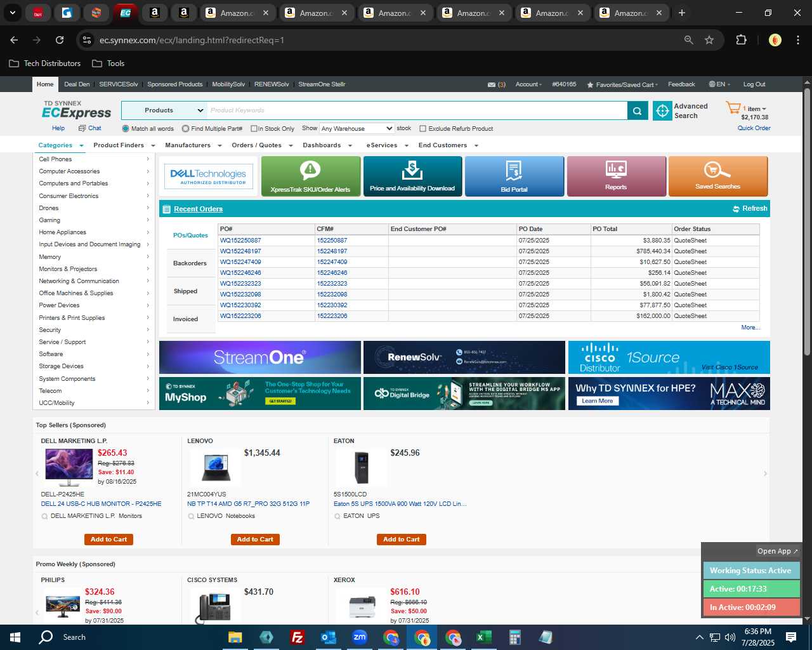Open PO WQ152250887 link
The width and height of the screenshot is (812, 650).
point(240,241)
